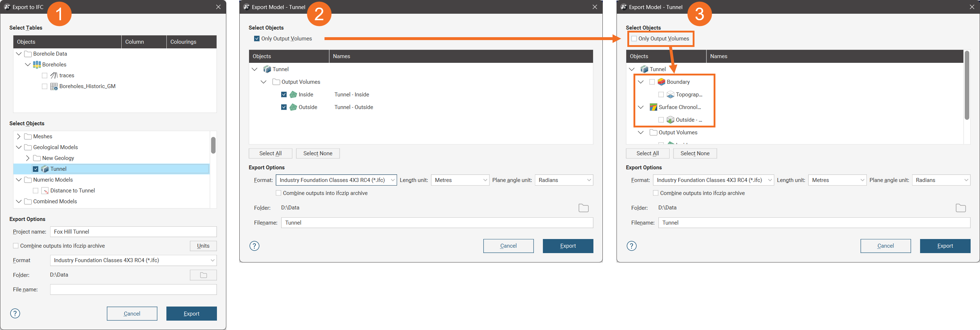This screenshot has width=980, height=330.
Task: Click the Column header in Select Tables
Action: coord(143,42)
